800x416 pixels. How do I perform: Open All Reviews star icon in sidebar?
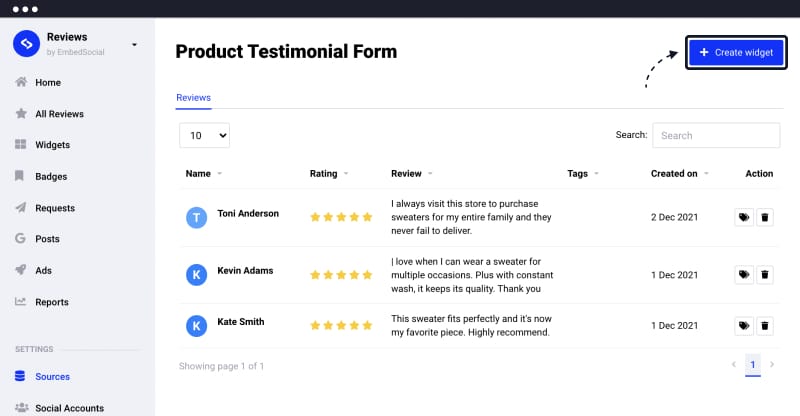[21, 113]
